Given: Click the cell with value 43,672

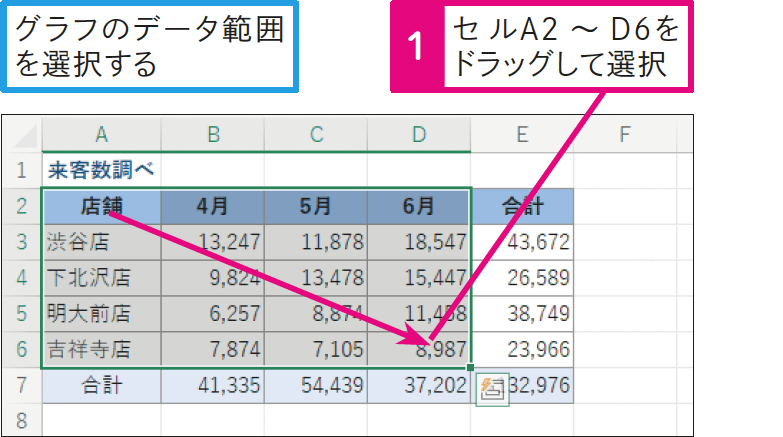Looking at the screenshot, I should coord(522,242).
